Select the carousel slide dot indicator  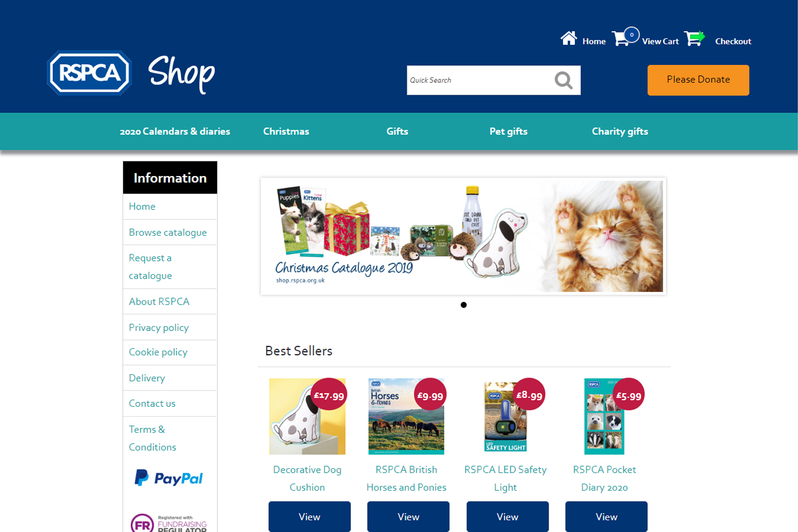pos(464,305)
